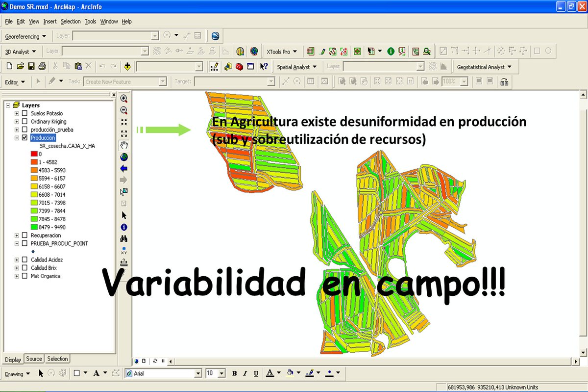The width and height of the screenshot is (588, 392).
Task: Open the Tools menu
Action: 90,22
